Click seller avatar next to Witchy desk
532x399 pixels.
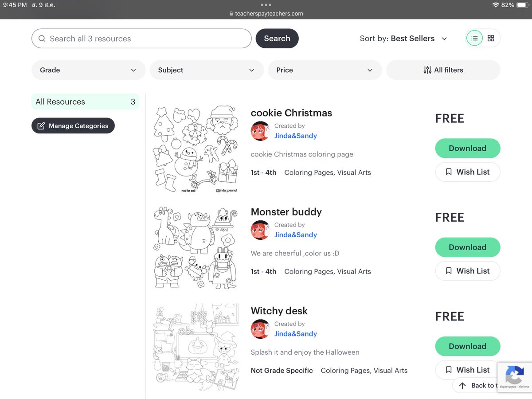pos(261,329)
